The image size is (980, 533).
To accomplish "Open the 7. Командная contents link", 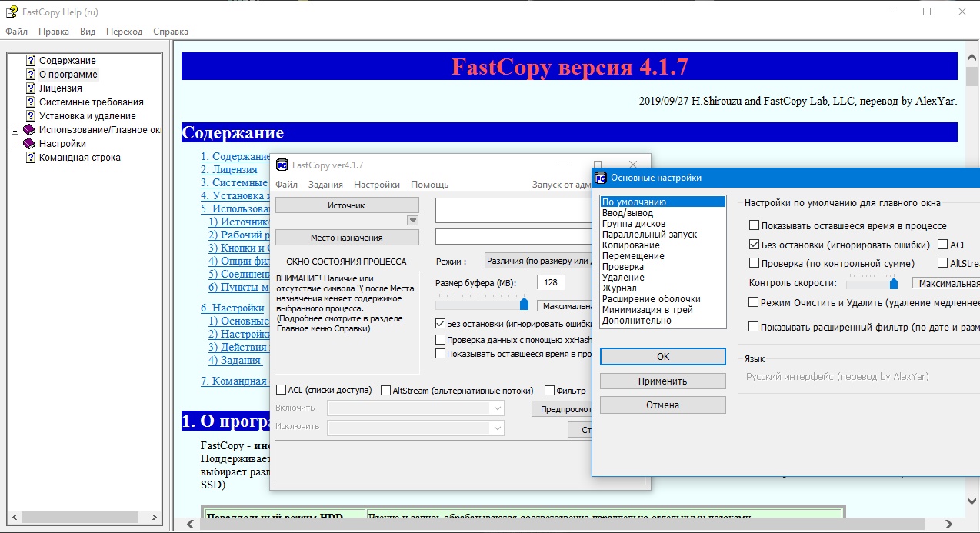I will 234,381.
